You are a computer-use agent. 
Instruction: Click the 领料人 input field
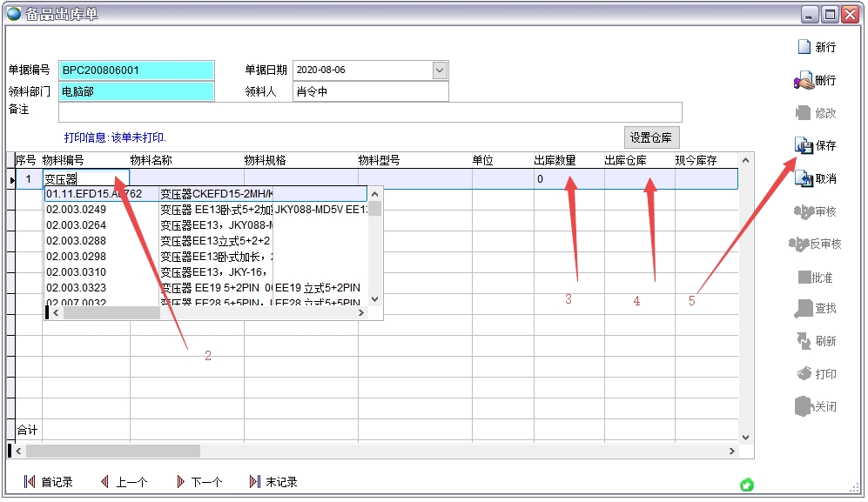coord(370,91)
